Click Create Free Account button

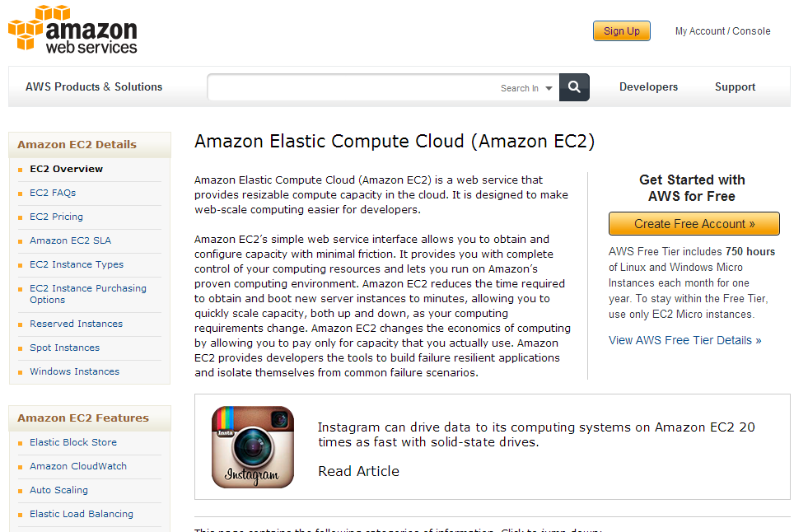click(x=694, y=223)
